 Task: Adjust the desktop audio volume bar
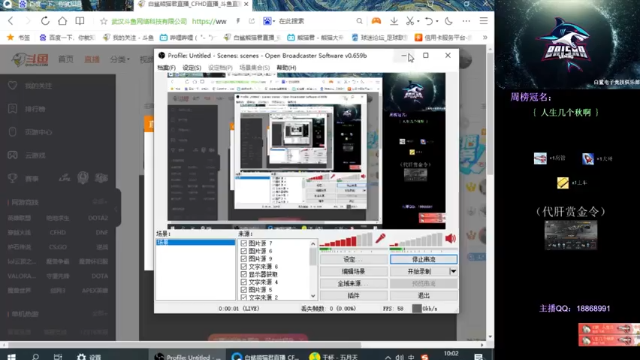pyautogui.click(x=416, y=240)
